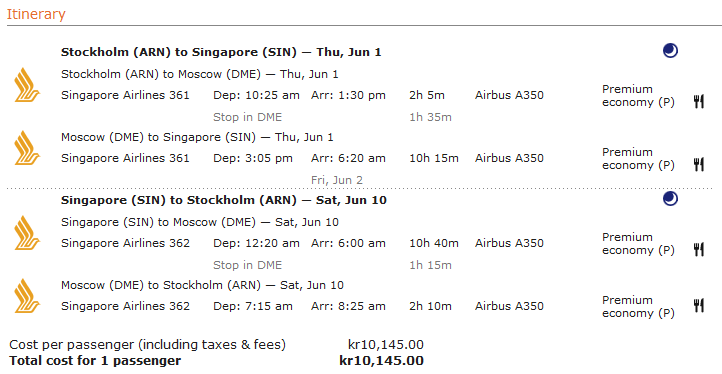
Task: Click Singapore Airlines 362 departing 12:20 am
Action: click(125, 243)
